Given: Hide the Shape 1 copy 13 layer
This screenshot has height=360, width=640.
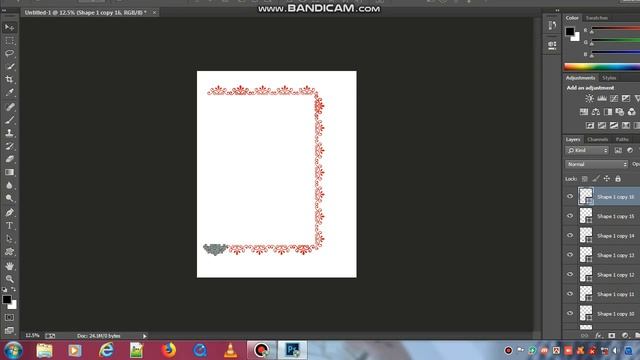Looking at the screenshot, I should (570, 255).
